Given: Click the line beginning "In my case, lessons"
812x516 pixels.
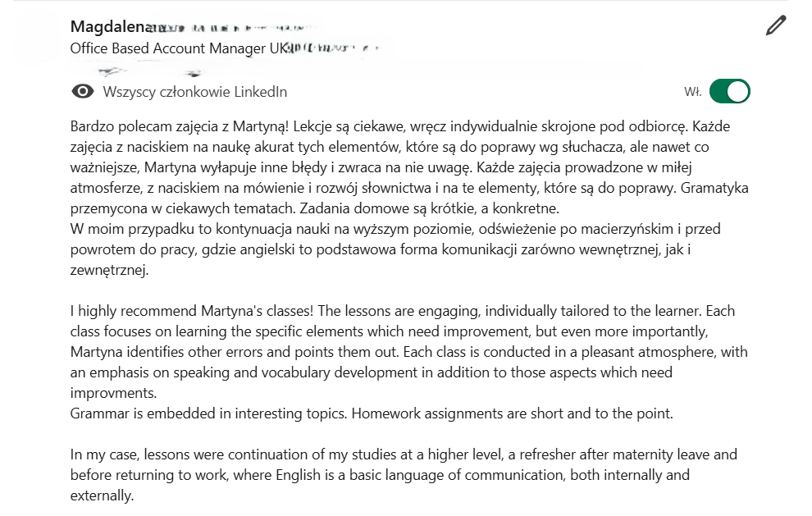Looking at the screenshot, I should [404, 454].
